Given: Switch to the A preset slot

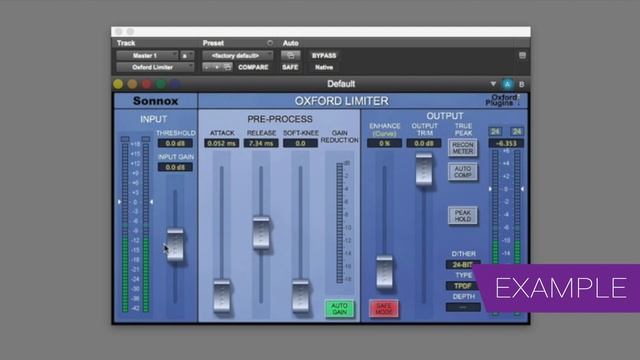Looking at the screenshot, I should (507, 84).
